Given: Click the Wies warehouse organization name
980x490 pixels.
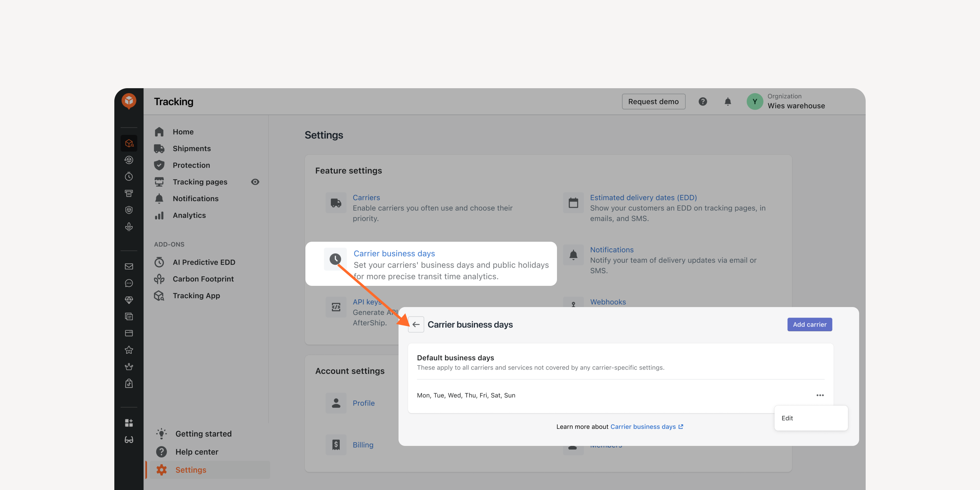Looking at the screenshot, I should (x=796, y=106).
